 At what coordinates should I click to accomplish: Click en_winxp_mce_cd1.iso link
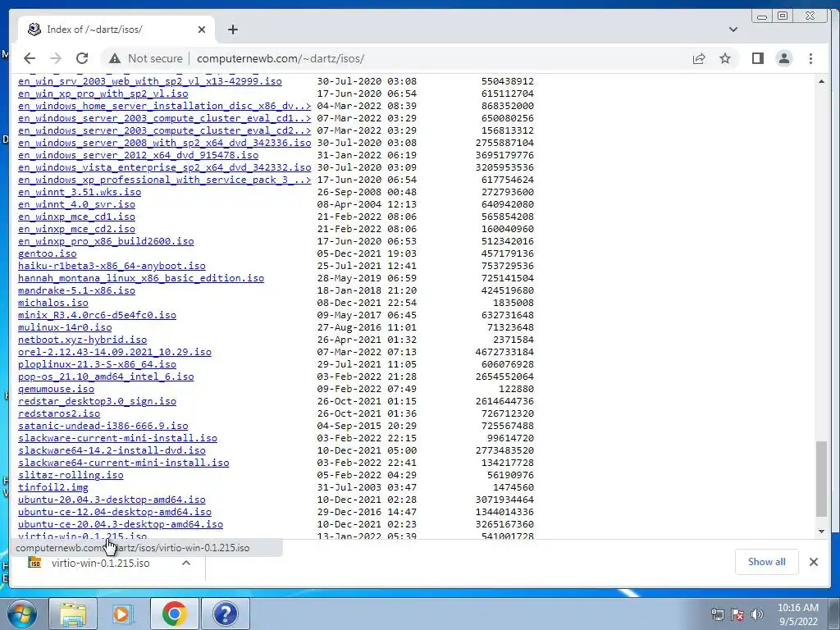click(76, 217)
